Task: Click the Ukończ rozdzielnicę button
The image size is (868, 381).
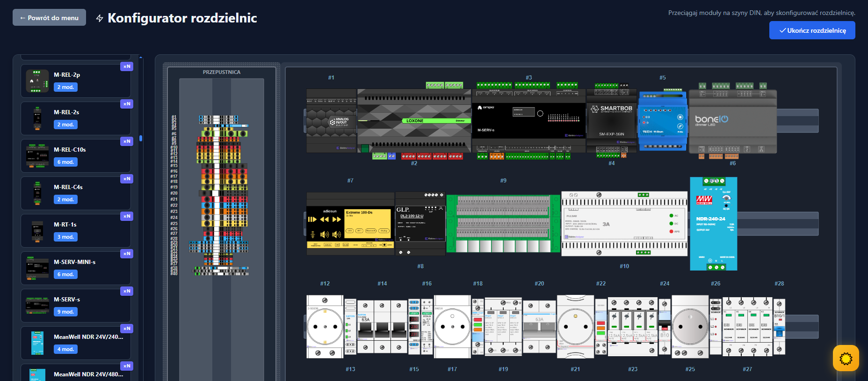Action: pyautogui.click(x=812, y=30)
